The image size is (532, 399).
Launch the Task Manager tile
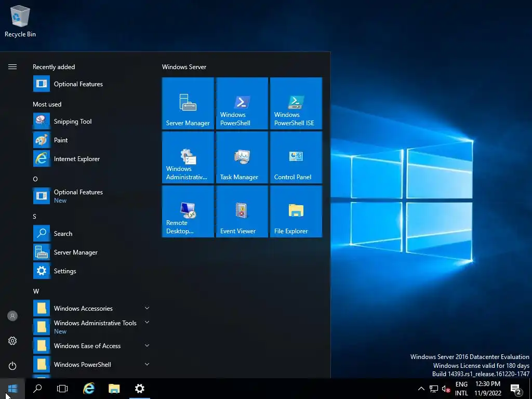click(x=242, y=157)
